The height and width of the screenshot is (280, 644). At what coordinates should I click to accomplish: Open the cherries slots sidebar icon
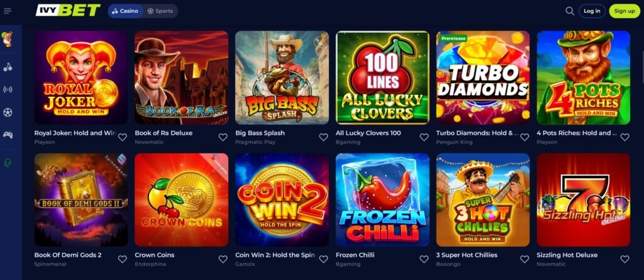8,67
